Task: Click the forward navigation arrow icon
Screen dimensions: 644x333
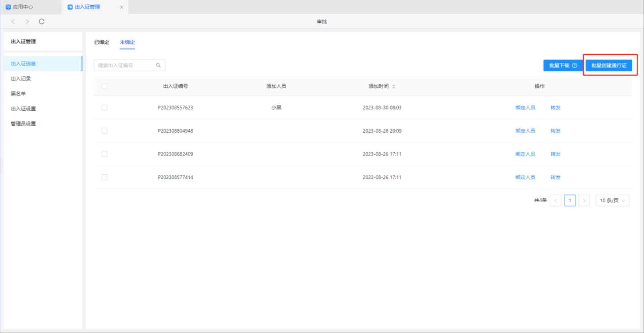Action: [x=27, y=22]
